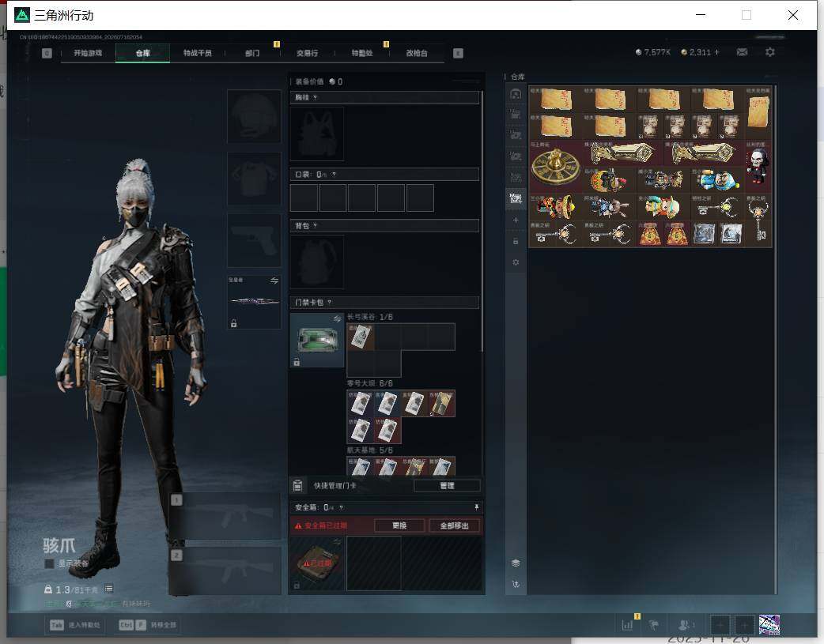824x644 pixels.
Task: Open settings gear in top bar
Action: [x=770, y=52]
